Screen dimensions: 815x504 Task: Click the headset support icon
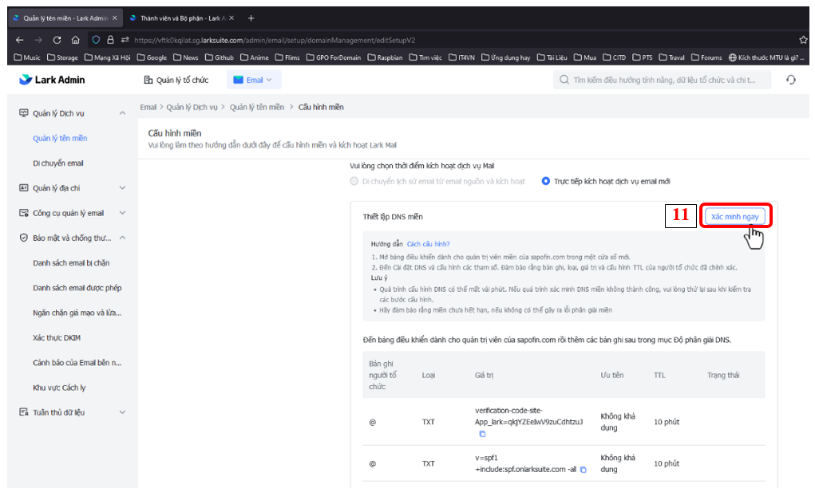790,80
